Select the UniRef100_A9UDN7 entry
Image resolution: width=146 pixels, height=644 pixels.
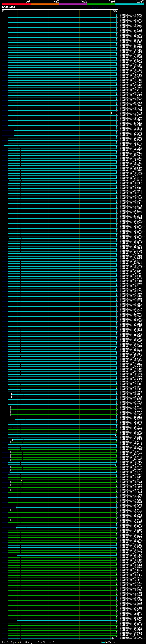click(131, 369)
